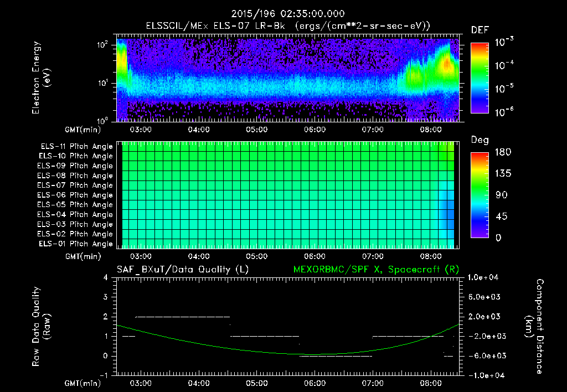This screenshot has width=567, height=392.
Task: Click the 08:00 tick label under pitch angle panel
Action: tap(431, 256)
